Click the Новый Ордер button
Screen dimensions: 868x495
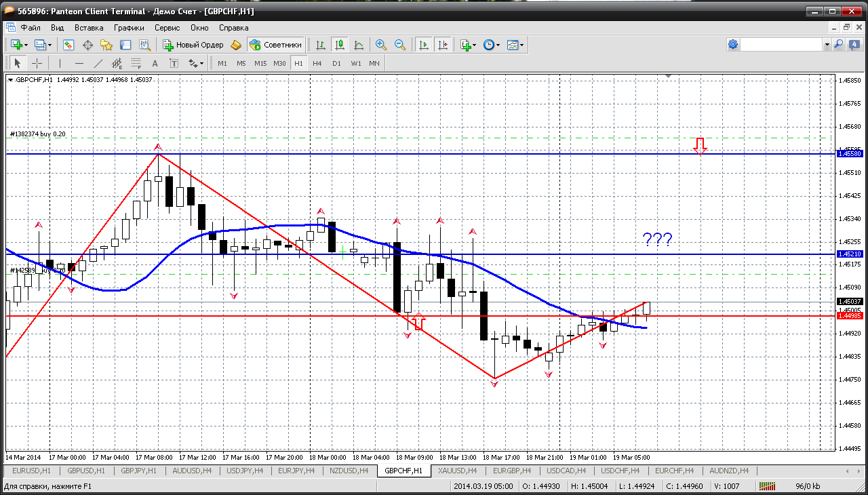coord(193,45)
